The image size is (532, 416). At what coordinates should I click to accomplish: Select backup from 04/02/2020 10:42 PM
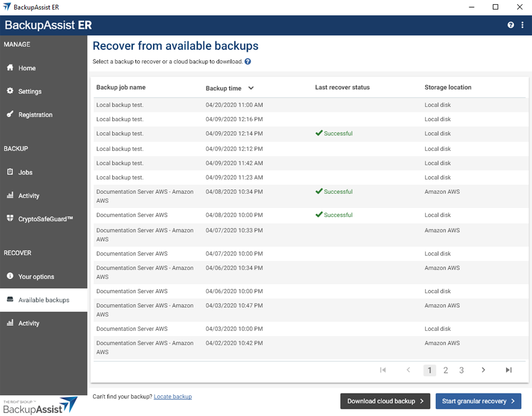[311, 348]
